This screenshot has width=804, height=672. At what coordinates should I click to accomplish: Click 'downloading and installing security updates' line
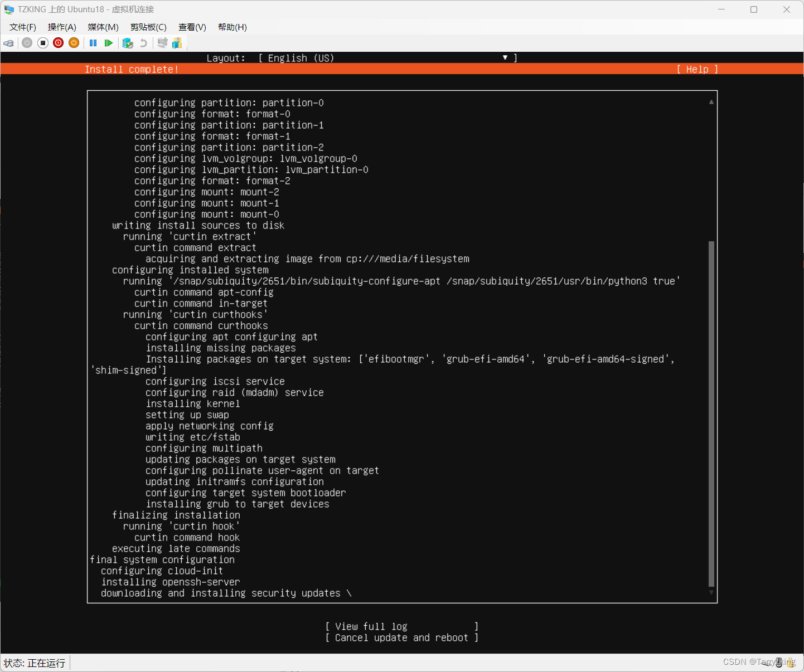click(x=226, y=593)
